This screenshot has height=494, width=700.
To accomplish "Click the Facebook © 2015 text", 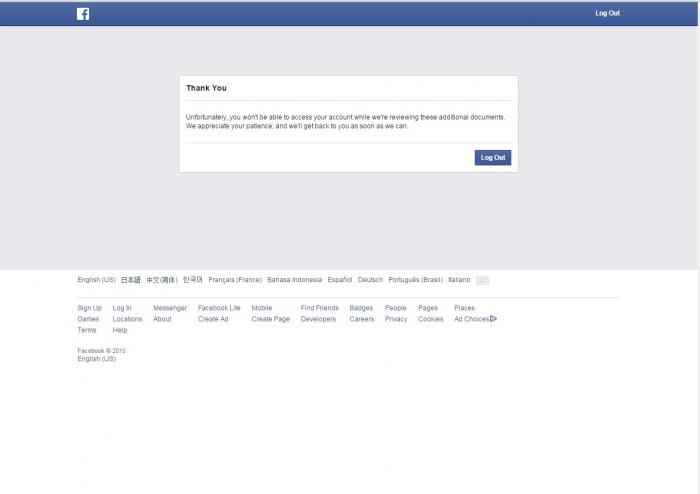I will click(x=101, y=351).
